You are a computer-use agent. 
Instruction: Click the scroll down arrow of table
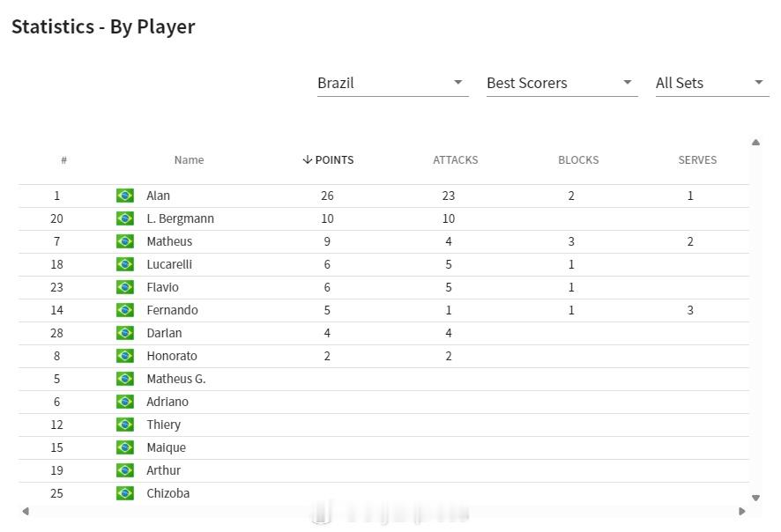pos(755,498)
